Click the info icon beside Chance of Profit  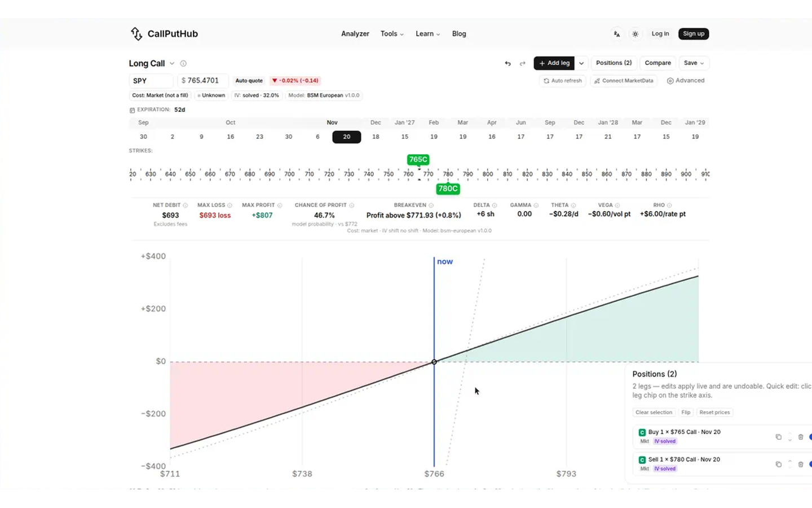click(x=351, y=205)
